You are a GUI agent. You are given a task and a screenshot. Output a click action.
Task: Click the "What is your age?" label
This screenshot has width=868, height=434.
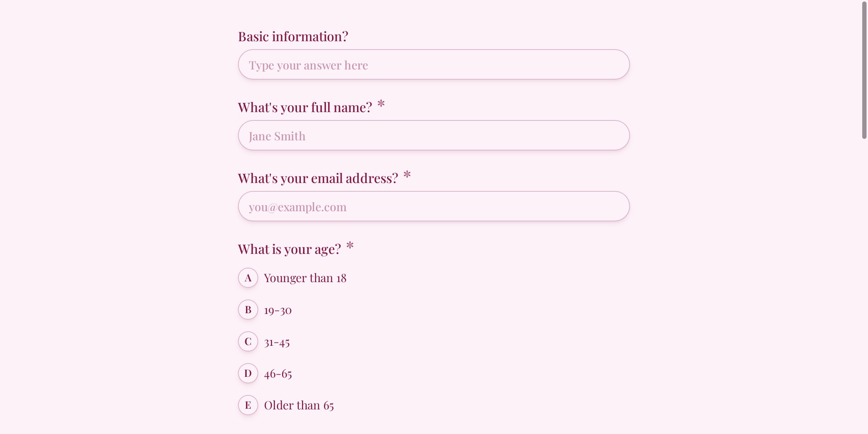[x=289, y=249]
